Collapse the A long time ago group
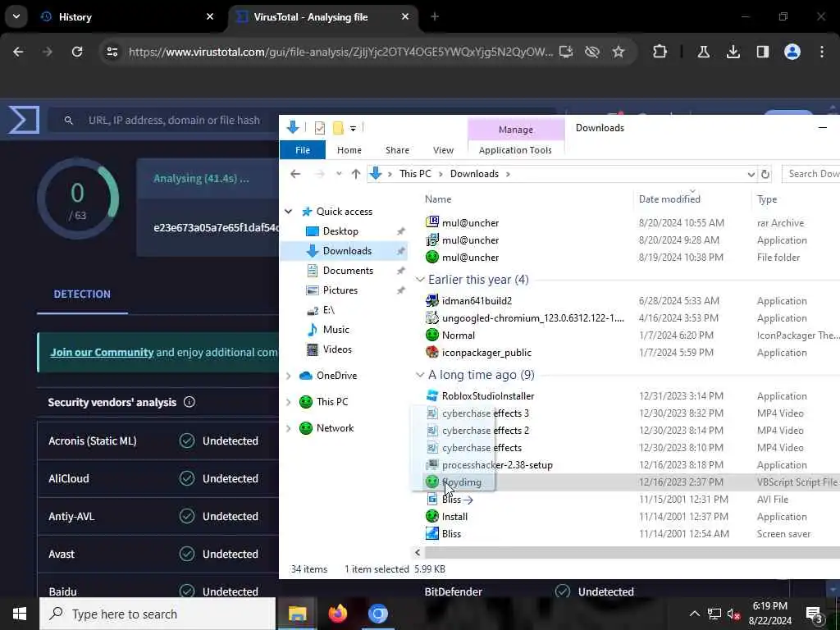This screenshot has height=630, width=840. [x=421, y=375]
